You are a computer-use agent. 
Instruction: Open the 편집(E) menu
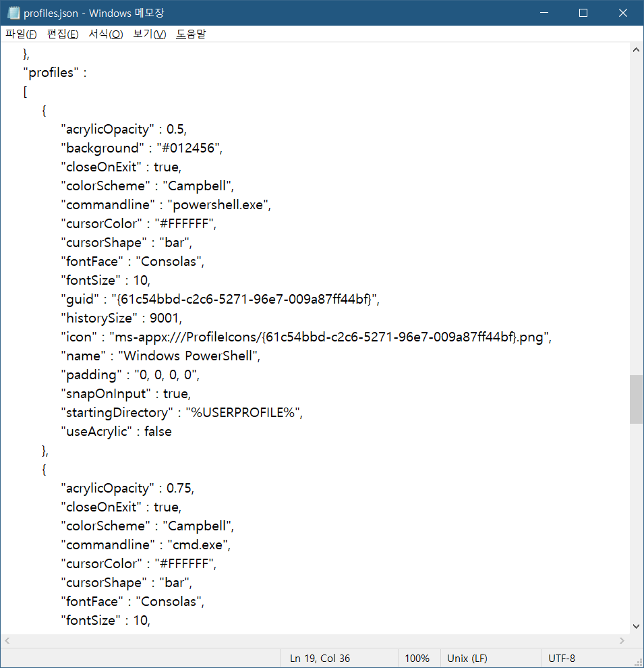(63, 34)
